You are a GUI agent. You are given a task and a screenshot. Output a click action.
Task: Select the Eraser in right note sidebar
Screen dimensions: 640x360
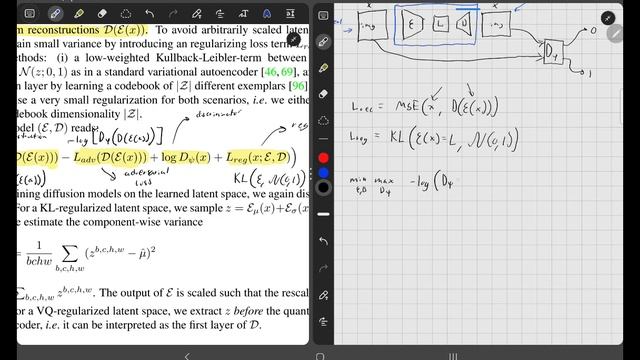[x=323, y=94]
